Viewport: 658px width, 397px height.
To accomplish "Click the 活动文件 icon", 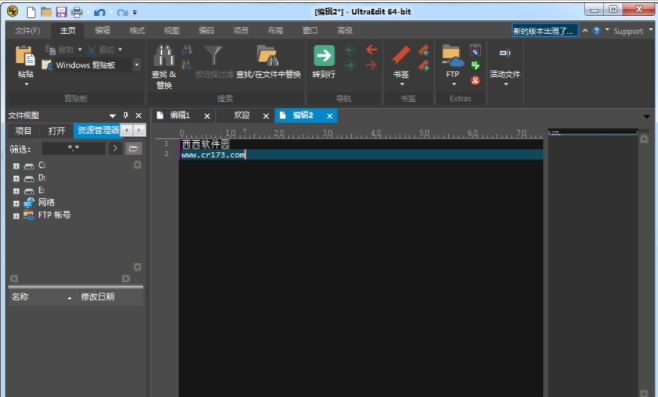I will coord(505,53).
